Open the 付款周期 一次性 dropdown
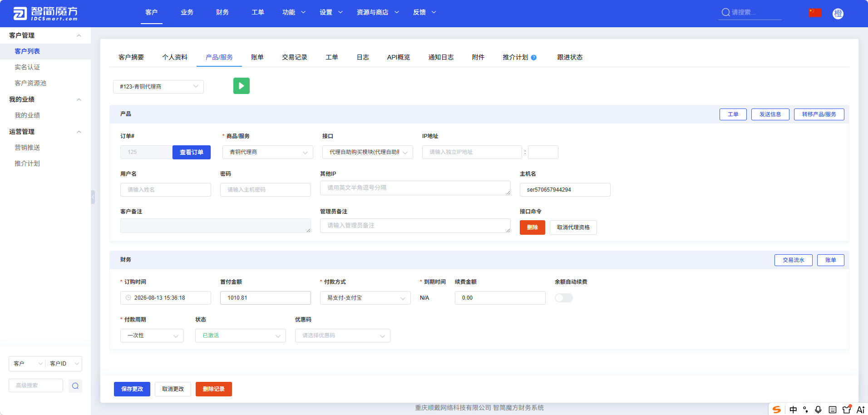 click(152, 336)
